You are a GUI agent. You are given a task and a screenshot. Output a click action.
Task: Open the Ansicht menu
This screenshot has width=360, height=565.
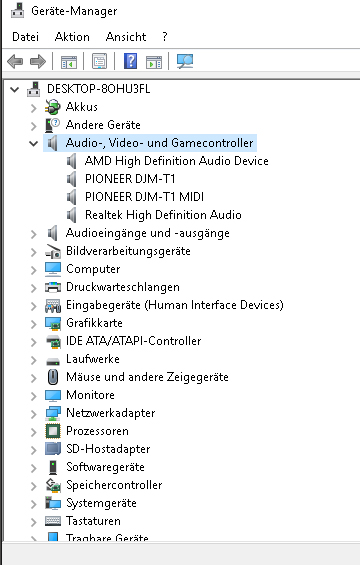coord(126,37)
